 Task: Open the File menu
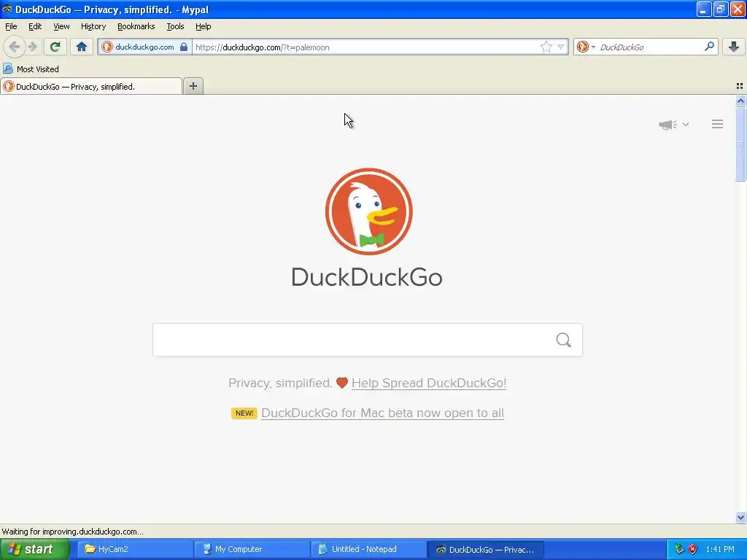pyautogui.click(x=11, y=26)
